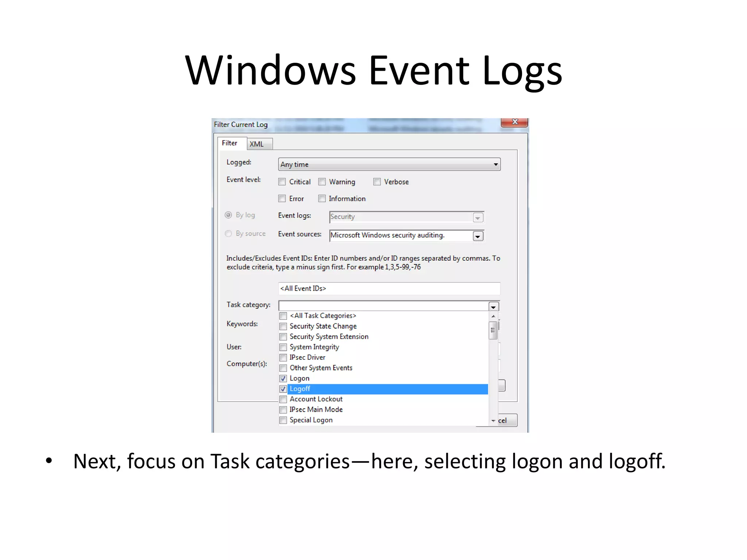Click the category list scroll up arrow

coord(493,316)
